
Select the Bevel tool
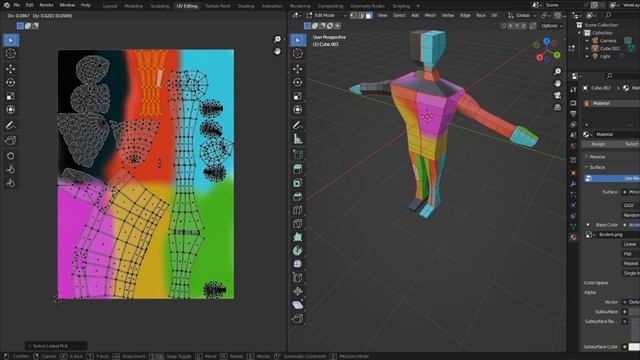(298, 197)
